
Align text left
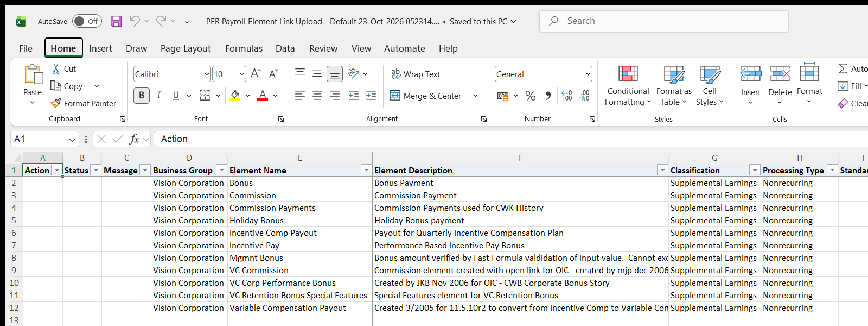(300, 96)
